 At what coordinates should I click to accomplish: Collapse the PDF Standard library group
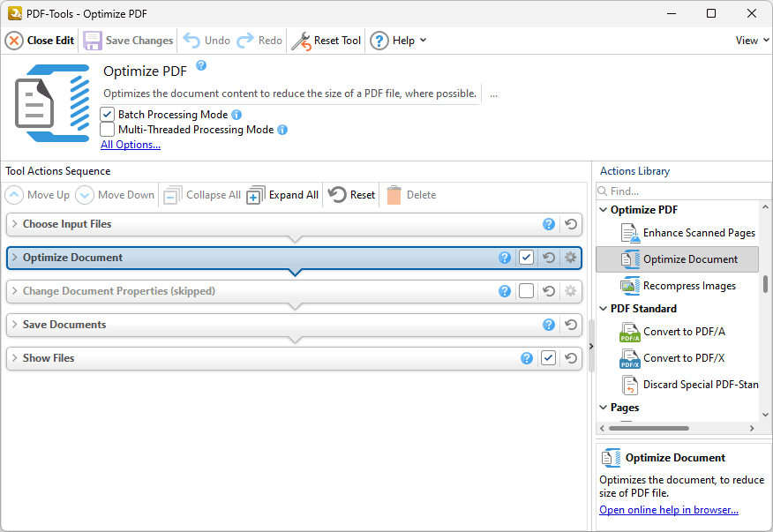click(x=604, y=309)
